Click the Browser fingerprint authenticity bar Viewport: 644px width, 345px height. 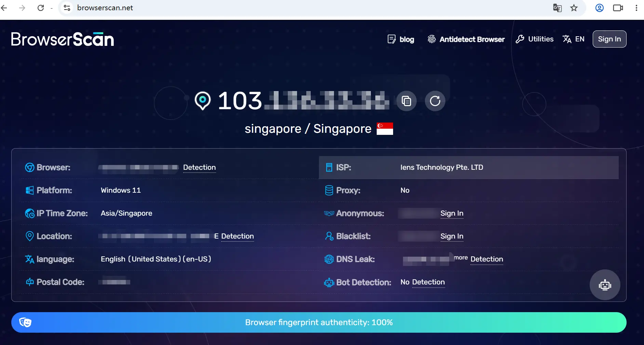pos(319,322)
